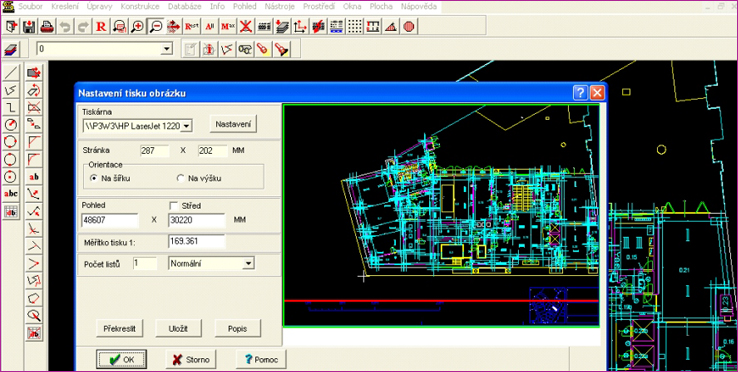Click the red stop sign icon
Viewport: 738px width, 372px height.
[409, 26]
